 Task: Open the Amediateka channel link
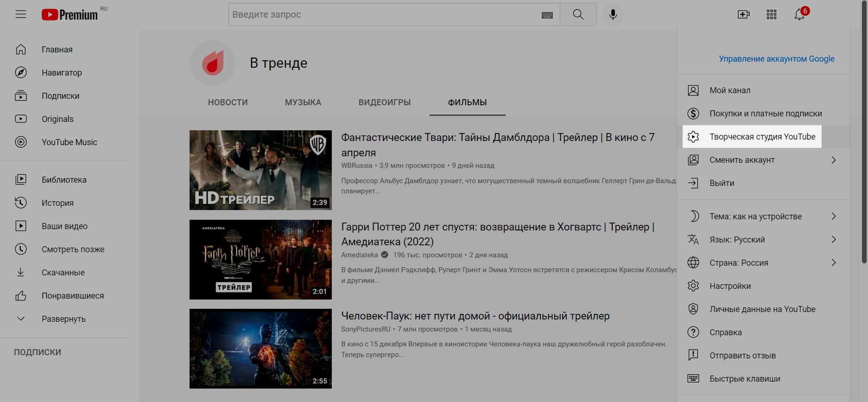pos(360,255)
